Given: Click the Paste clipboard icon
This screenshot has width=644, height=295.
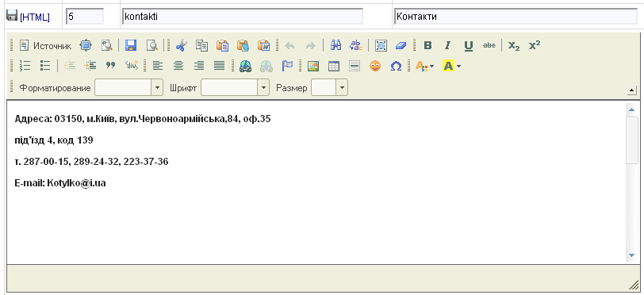Looking at the screenshot, I should (222, 46).
